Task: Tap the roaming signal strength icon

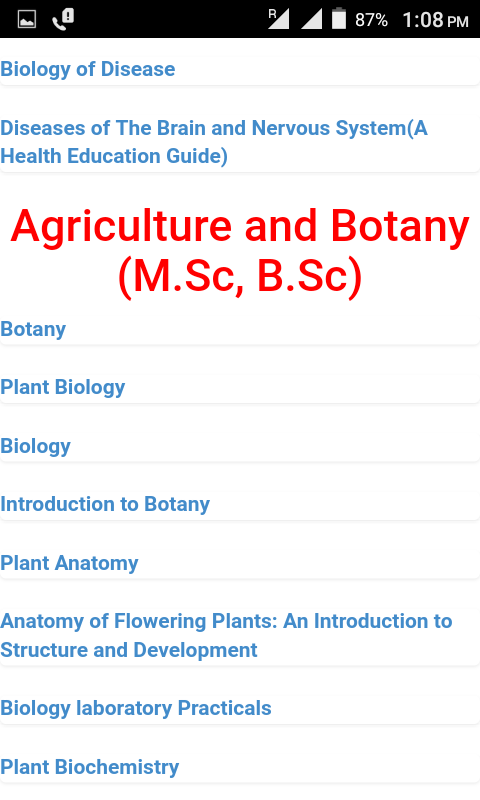Action: (x=279, y=19)
